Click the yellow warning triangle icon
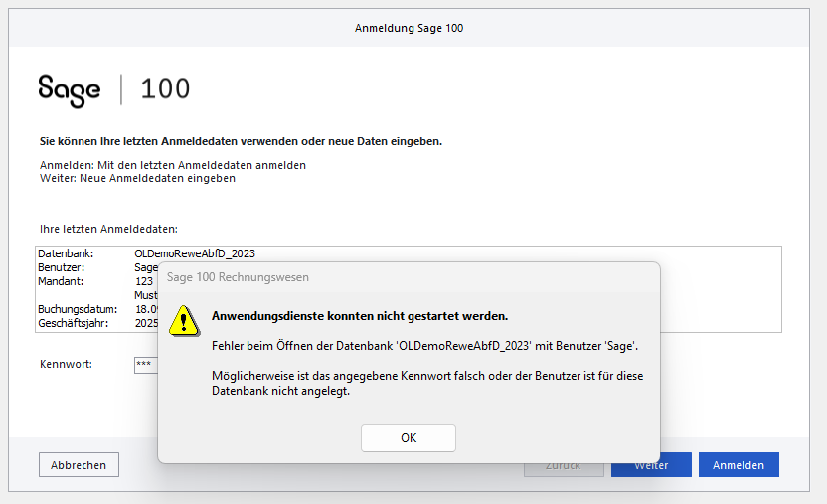827x504 pixels. coord(183,320)
